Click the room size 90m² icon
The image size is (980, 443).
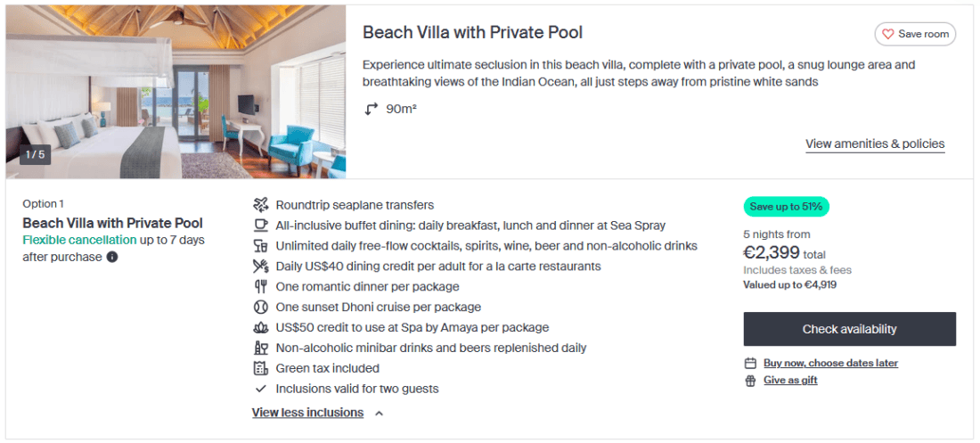(x=371, y=110)
